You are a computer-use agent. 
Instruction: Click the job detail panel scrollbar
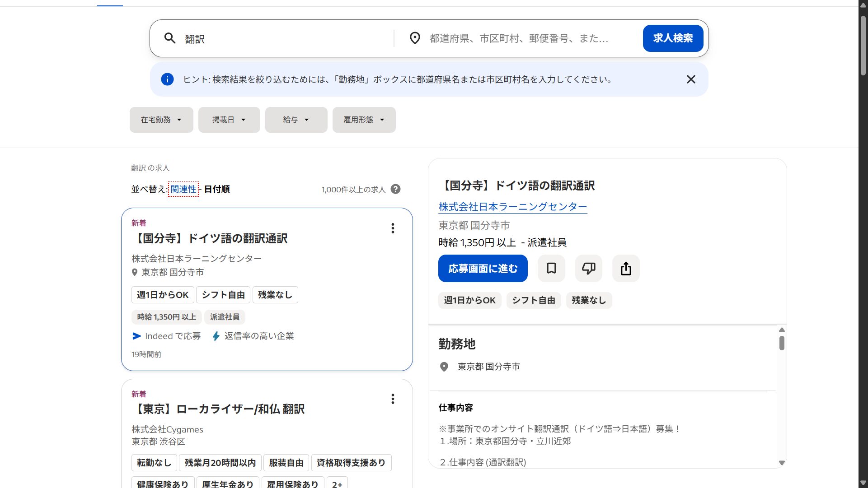[781, 344]
